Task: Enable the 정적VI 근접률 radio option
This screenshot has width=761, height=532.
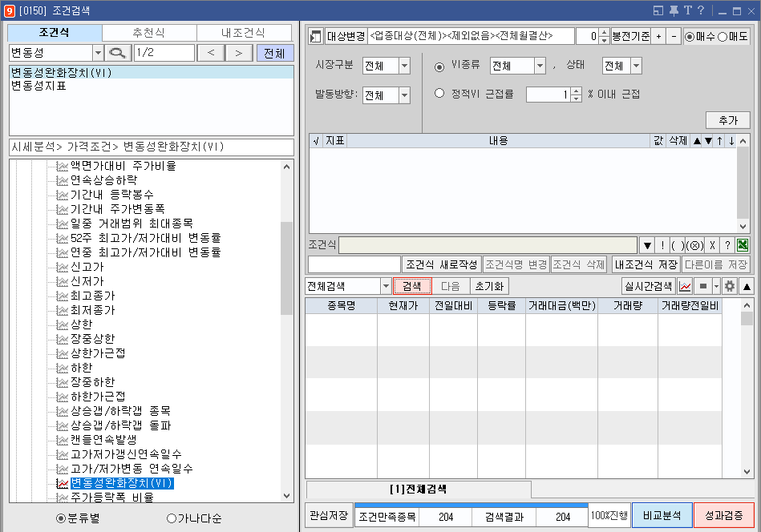Action: click(x=439, y=92)
